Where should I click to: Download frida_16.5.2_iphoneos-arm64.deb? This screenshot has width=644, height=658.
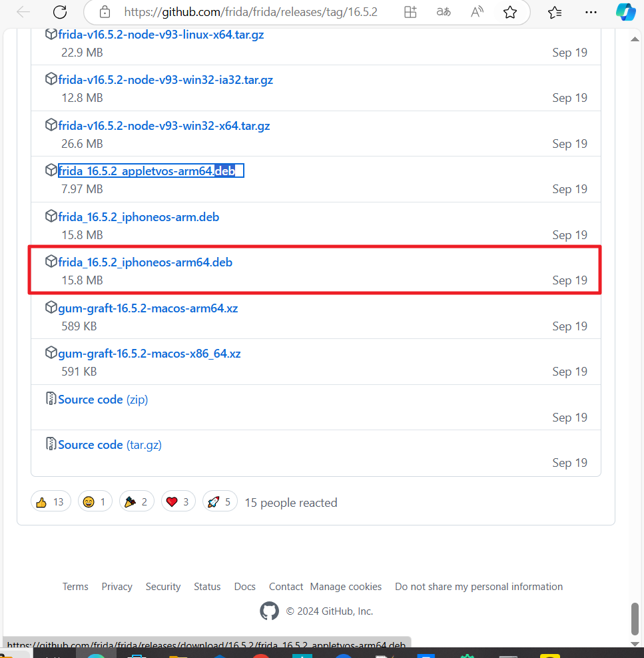coord(145,262)
